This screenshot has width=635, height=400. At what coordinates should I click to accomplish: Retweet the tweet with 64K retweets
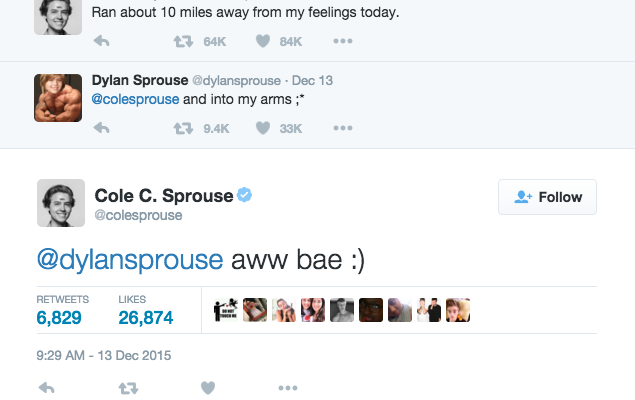point(183,41)
